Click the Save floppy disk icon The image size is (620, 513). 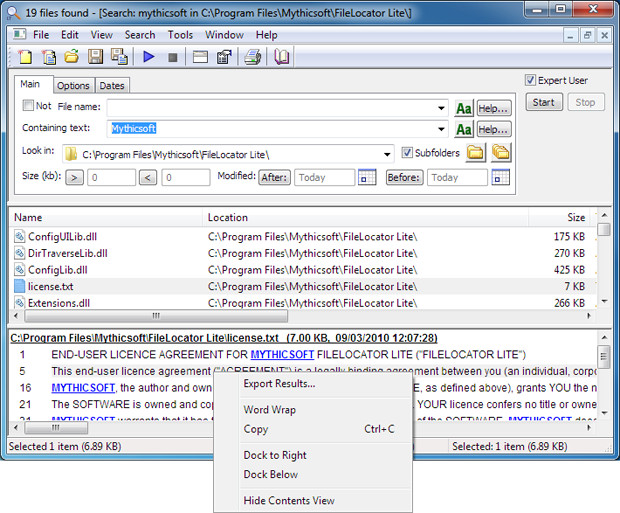(95, 57)
